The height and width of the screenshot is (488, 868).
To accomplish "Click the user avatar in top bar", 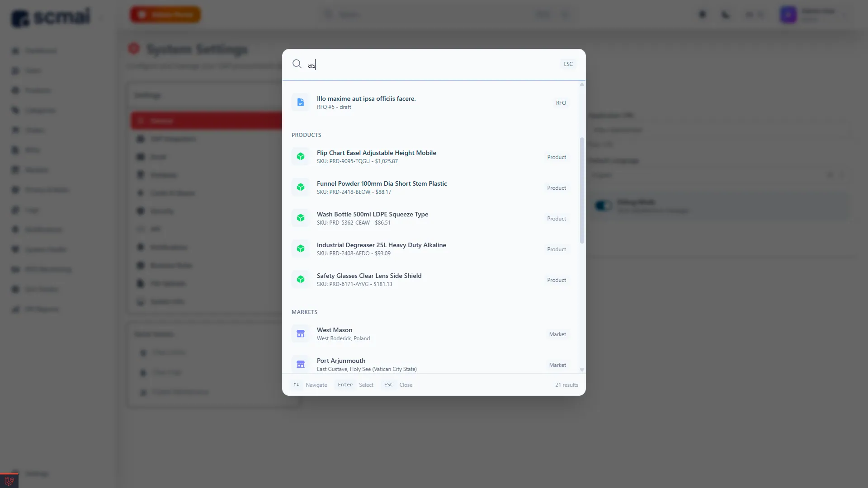I will 788,14.
